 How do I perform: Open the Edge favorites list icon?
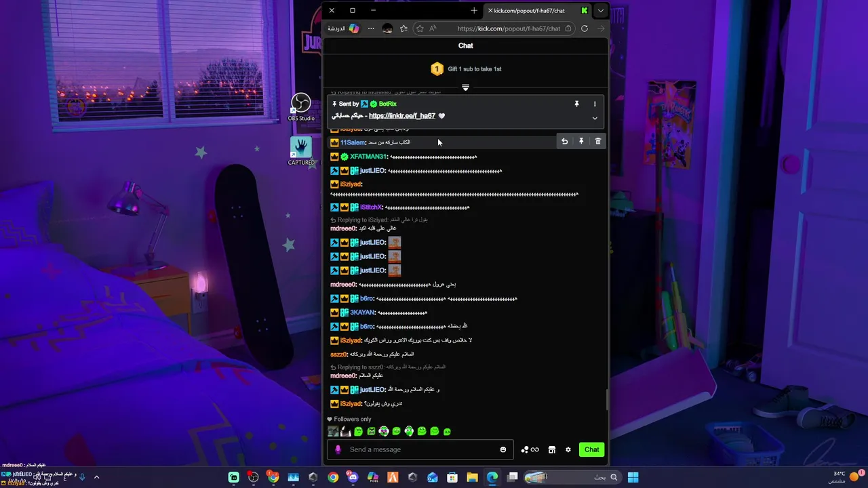(403, 28)
